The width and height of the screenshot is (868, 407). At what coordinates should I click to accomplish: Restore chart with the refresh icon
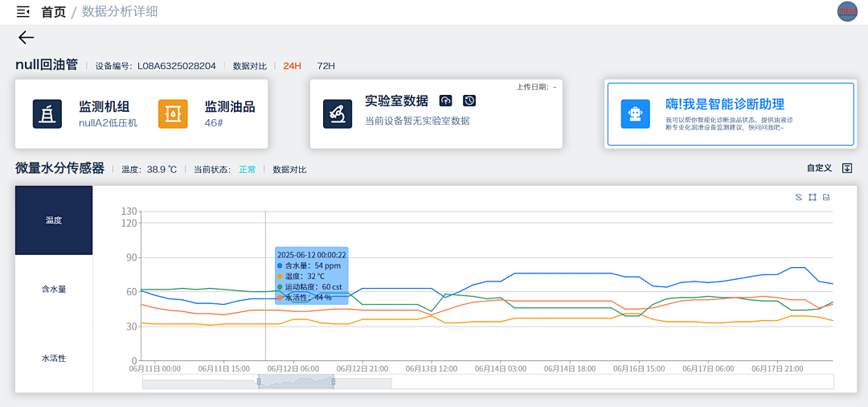click(798, 197)
